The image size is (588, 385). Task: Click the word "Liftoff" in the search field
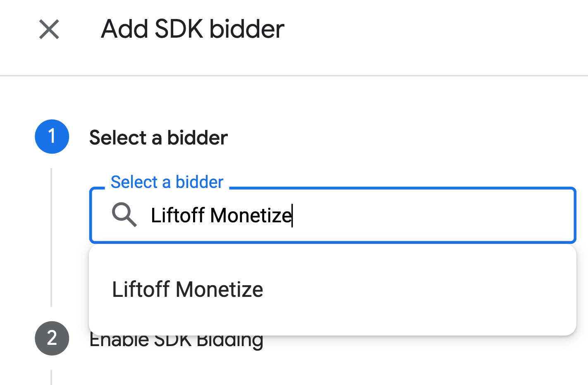click(177, 215)
